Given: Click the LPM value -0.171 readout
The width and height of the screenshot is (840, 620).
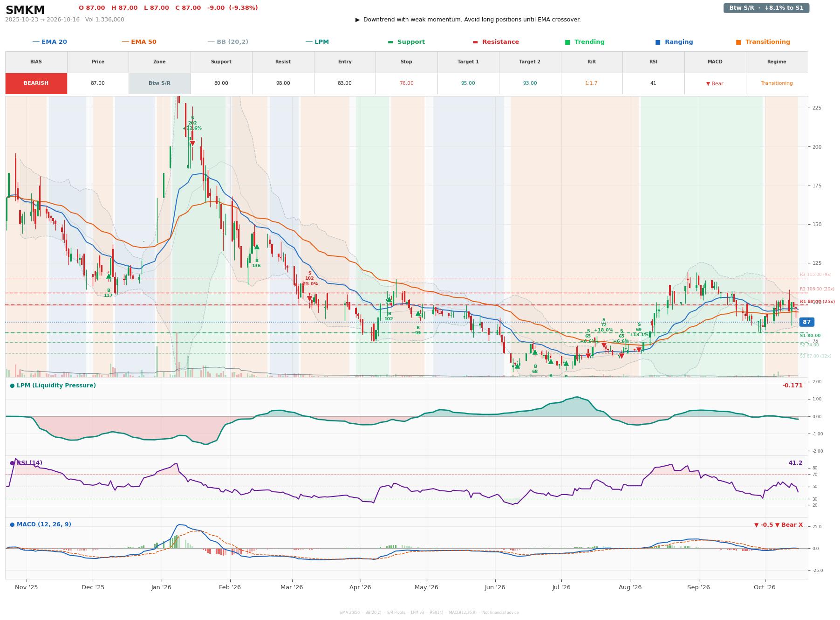Looking at the screenshot, I should click(x=792, y=386).
